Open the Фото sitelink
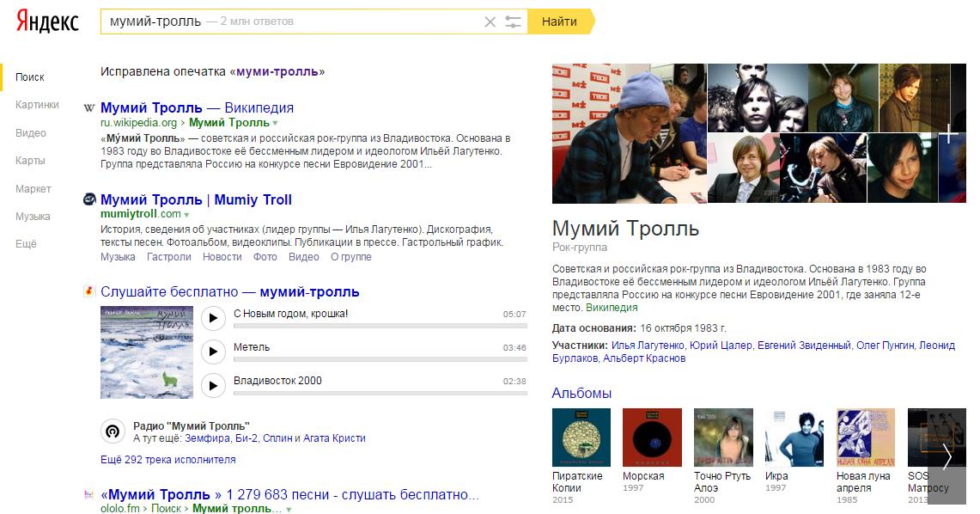Screen dimensions: 980x514 pyautogui.click(x=265, y=257)
